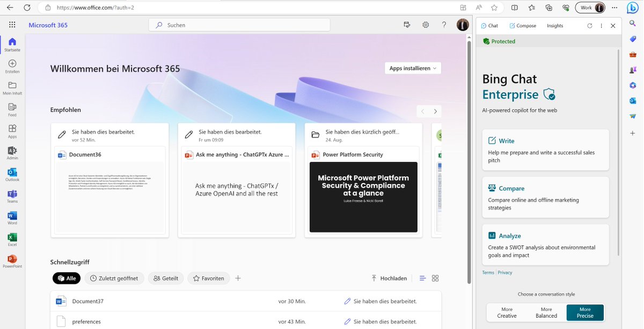
Task: Switch to the Compose tab in Bing Chat
Action: [523, 25]
